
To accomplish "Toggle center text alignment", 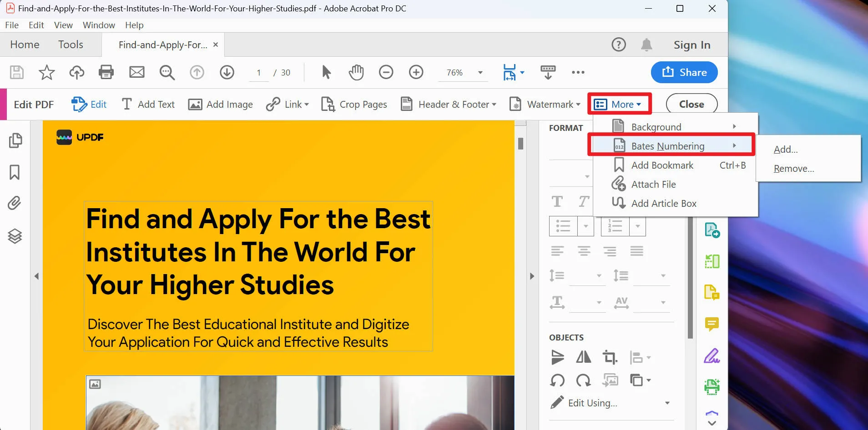I will (x=584, y=251).
